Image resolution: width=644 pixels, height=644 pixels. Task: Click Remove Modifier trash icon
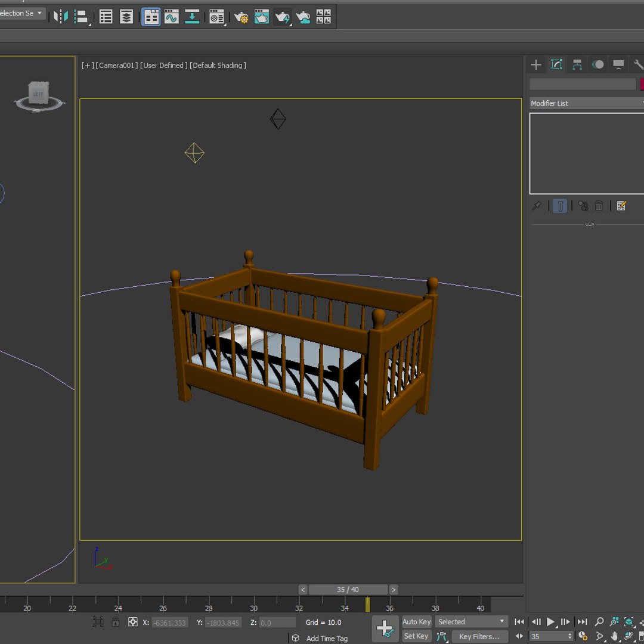(x=599, y=206)
